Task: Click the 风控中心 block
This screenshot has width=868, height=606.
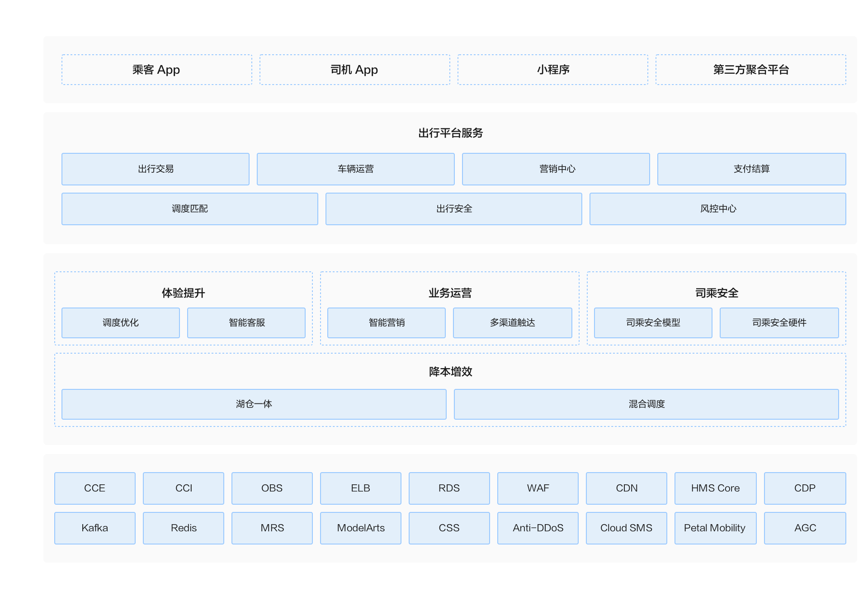Action: click(x=717, y=209)
